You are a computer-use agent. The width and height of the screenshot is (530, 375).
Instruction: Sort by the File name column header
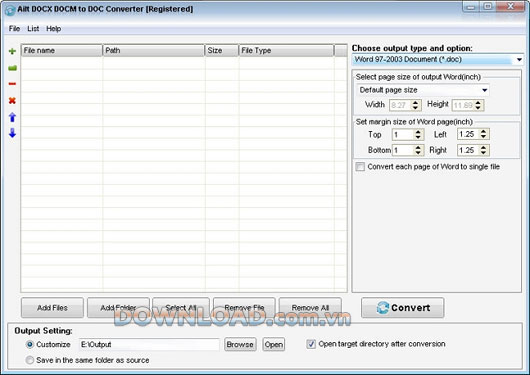62,50
